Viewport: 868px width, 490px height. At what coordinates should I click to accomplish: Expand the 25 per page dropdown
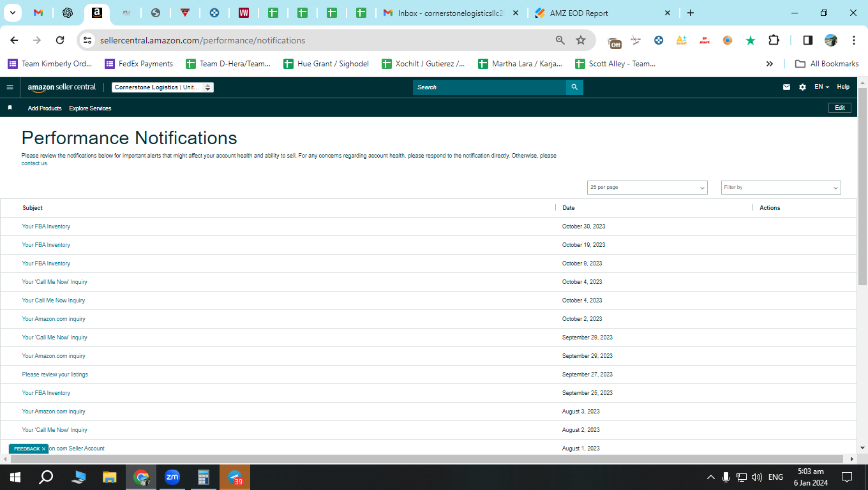tap(647, 188)
